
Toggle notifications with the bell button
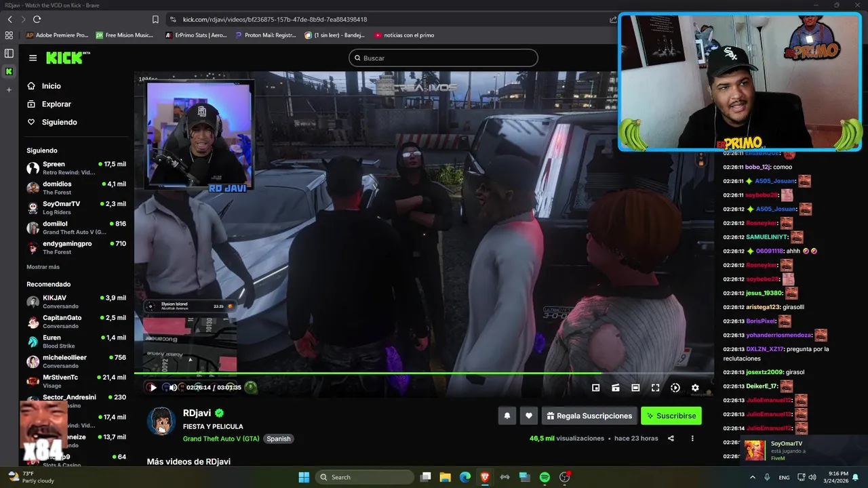(x=507, y=416)
